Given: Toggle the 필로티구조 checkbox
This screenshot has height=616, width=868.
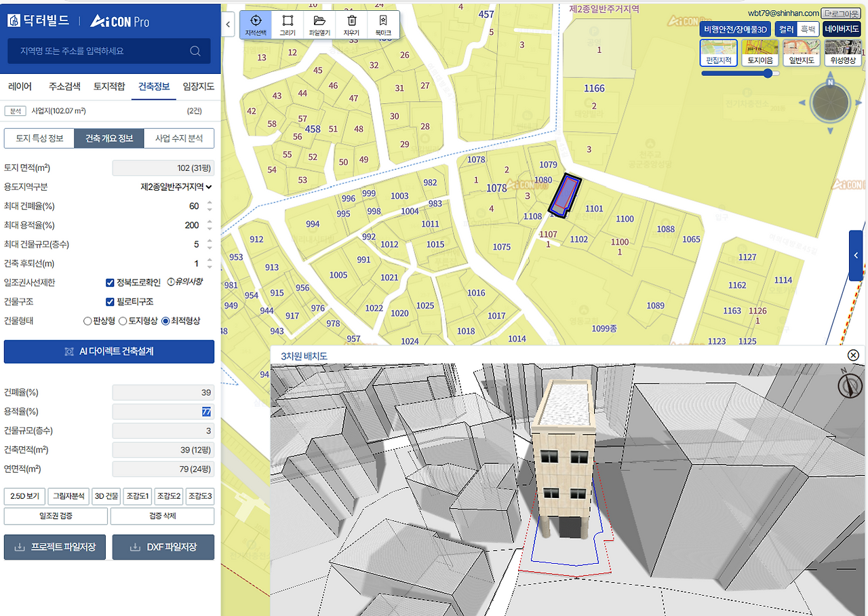Looking at the screenshot, I should tap(110, 301).
